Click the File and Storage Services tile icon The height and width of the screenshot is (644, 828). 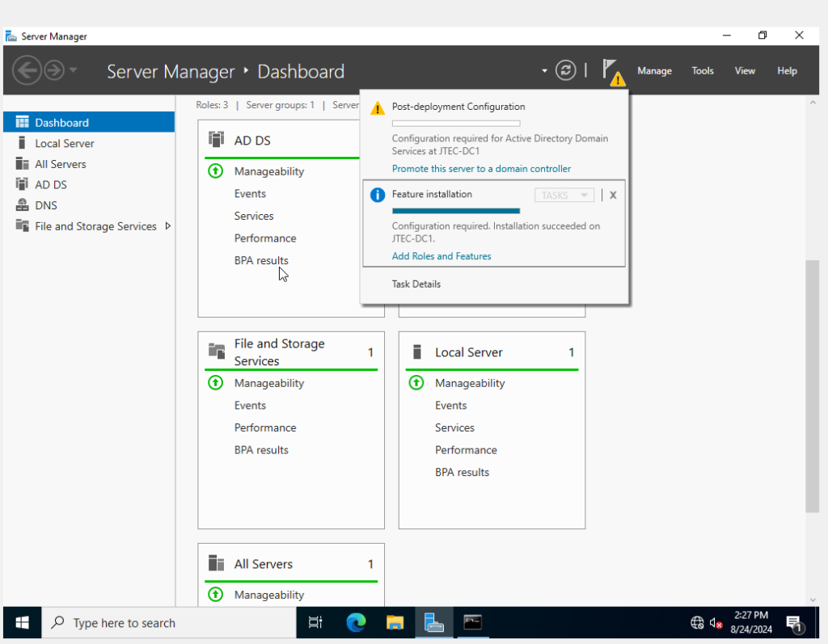[217, 351]
